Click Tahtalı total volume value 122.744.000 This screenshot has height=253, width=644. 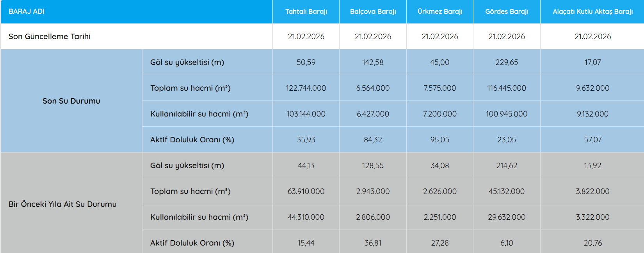[x=306, y=88]
